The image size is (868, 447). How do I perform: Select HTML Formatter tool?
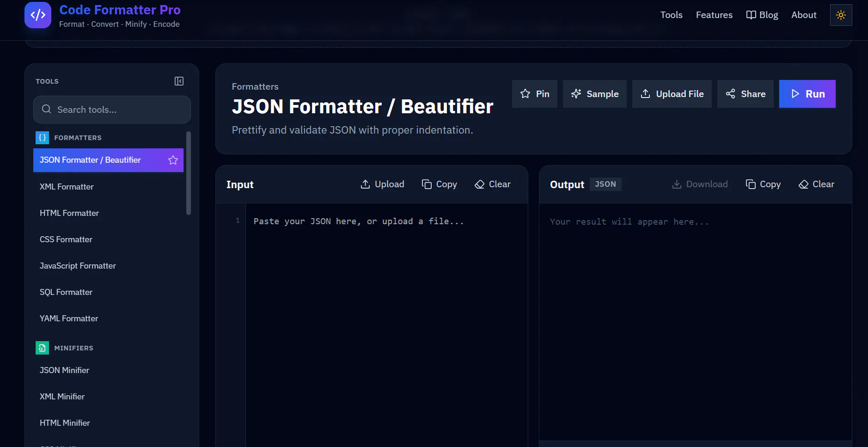tap(108, 213)
